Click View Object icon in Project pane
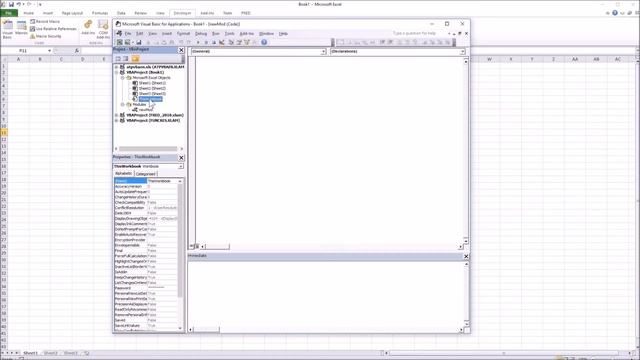The width and height of the screenshot is (640, 360). tap(126, 59)
